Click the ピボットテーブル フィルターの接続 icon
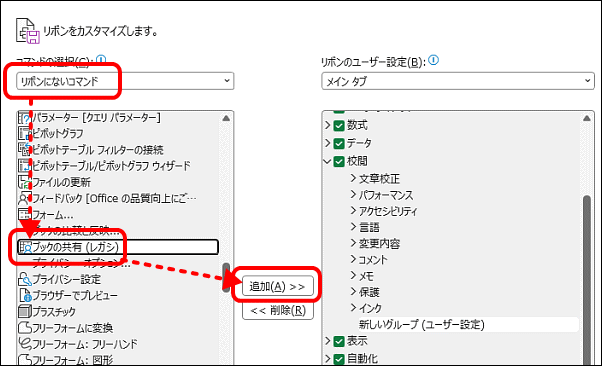 [x=25, y=149]
